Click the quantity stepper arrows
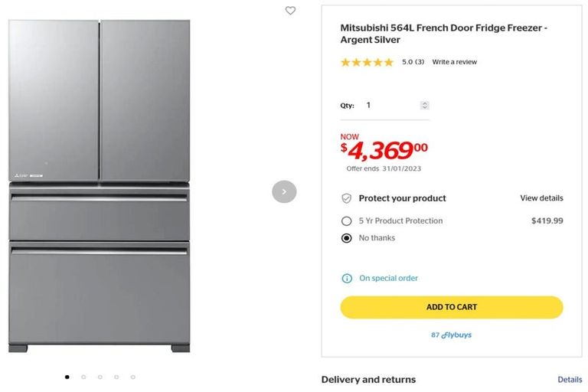588x392 pixels. [x=425, y=106]
